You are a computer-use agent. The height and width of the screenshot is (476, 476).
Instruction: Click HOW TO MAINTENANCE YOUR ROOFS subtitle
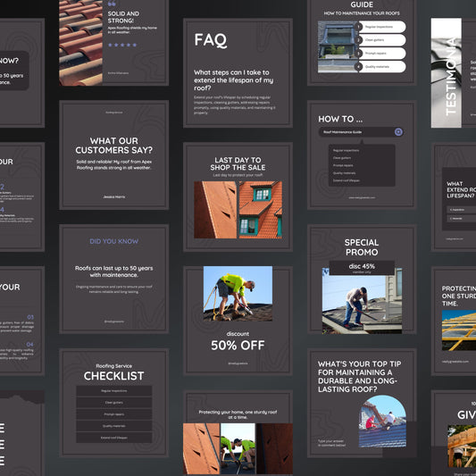362,13
